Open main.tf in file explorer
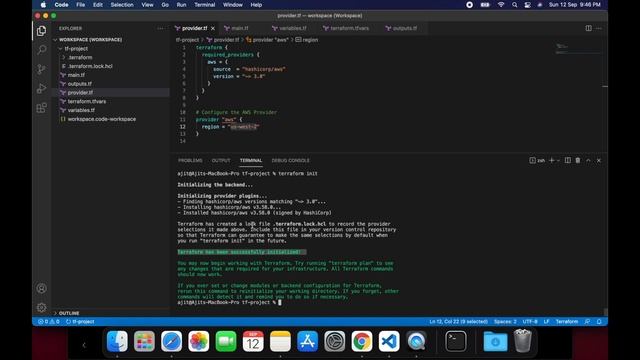The image size is (640, 360). click(x=76, y=75)
